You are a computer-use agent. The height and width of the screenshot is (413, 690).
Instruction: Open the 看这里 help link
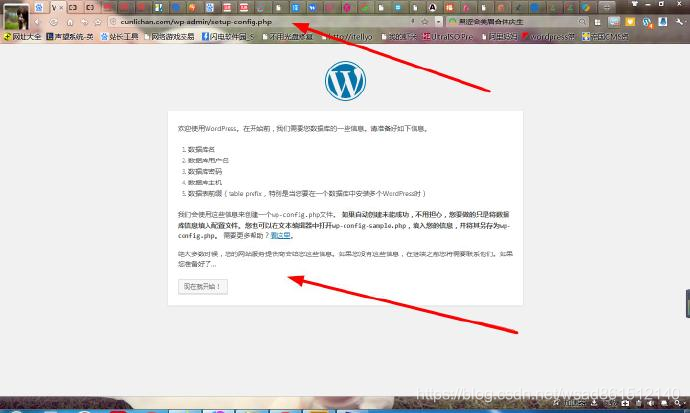[280, 235]
